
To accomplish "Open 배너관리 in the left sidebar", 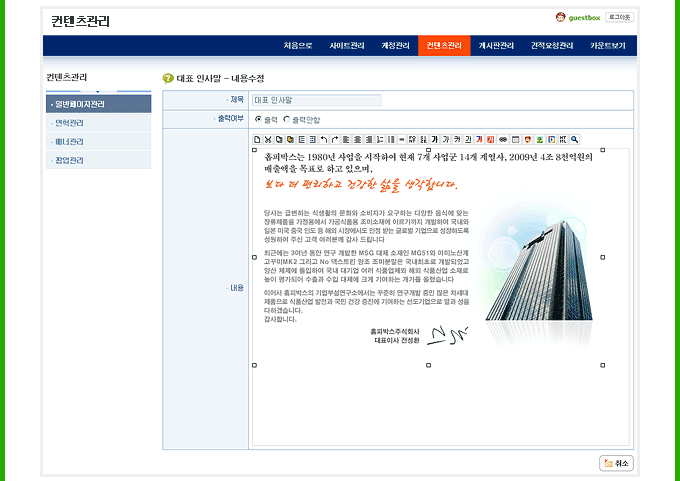I will 70,142.
